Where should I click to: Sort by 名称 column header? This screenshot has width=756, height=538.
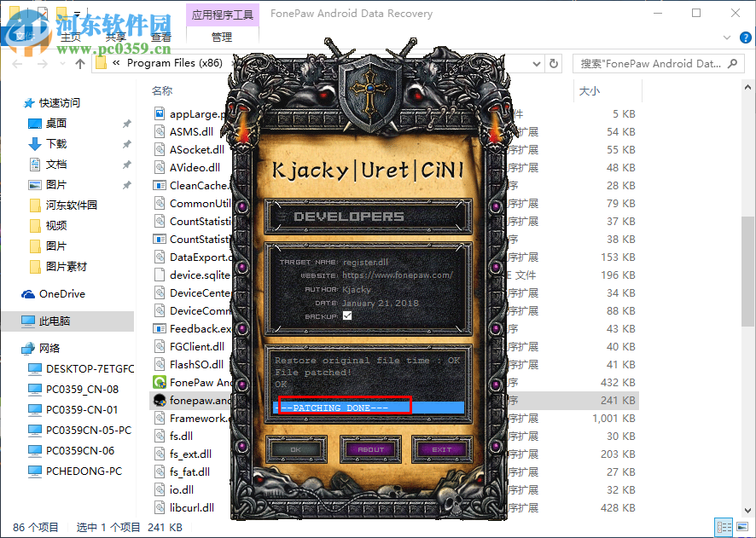click(x=162, y=90)
